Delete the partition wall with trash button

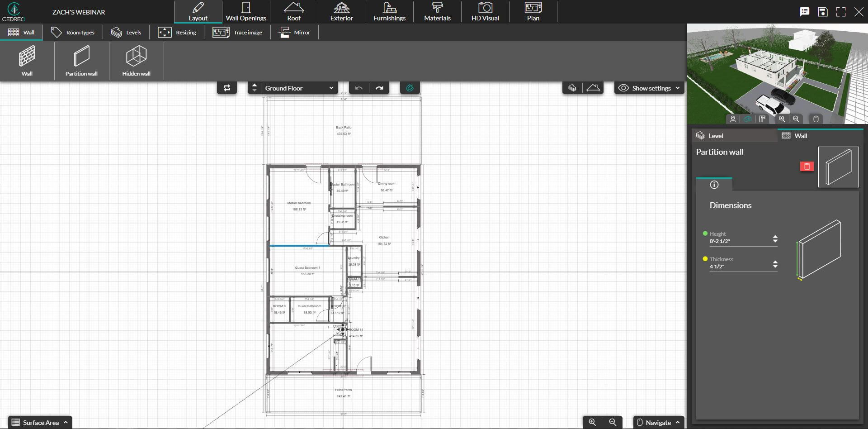[x=807, y=167]
